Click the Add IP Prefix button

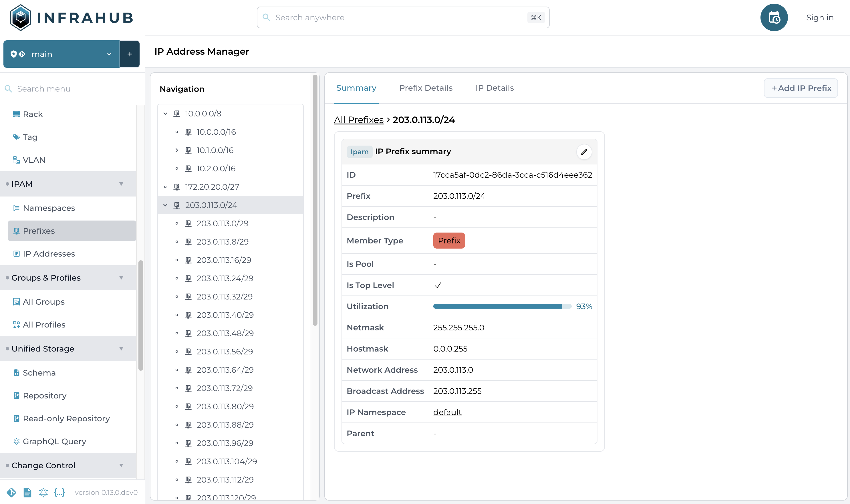[801, 88]
